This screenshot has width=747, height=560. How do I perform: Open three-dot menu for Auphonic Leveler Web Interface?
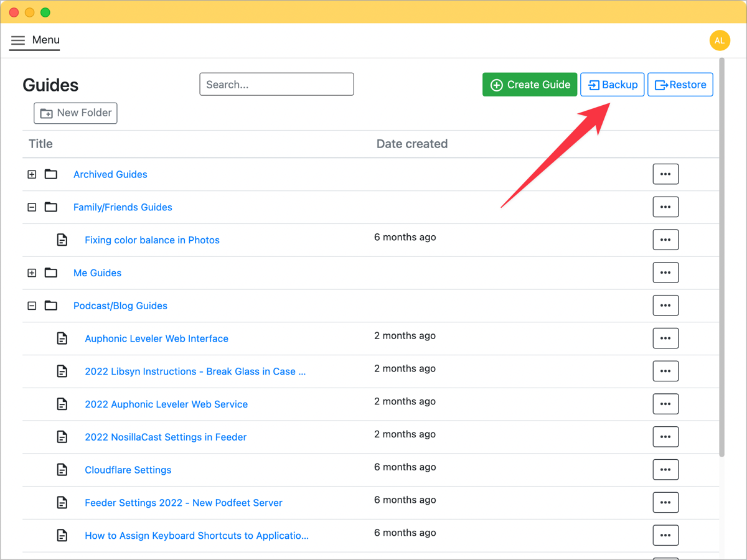pos(665,338)
